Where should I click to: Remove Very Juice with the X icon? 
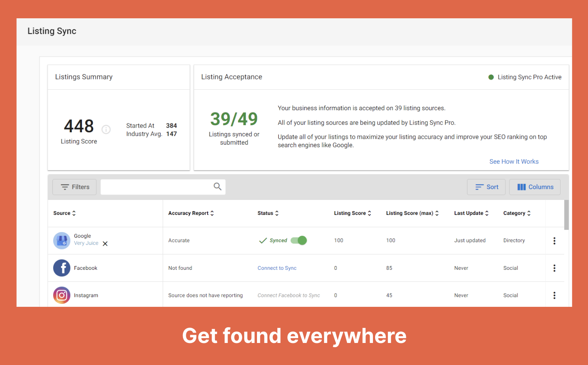click(x=105, y=244)
